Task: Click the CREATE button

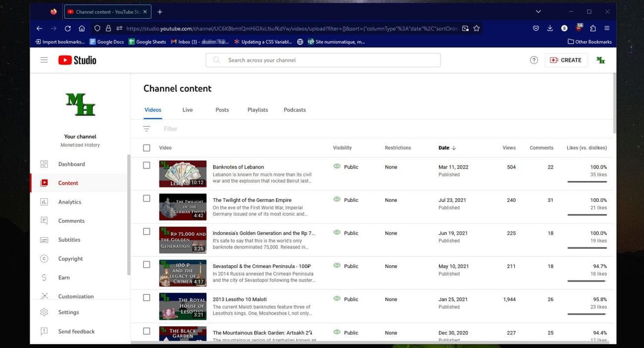Action: click(566, 60)
